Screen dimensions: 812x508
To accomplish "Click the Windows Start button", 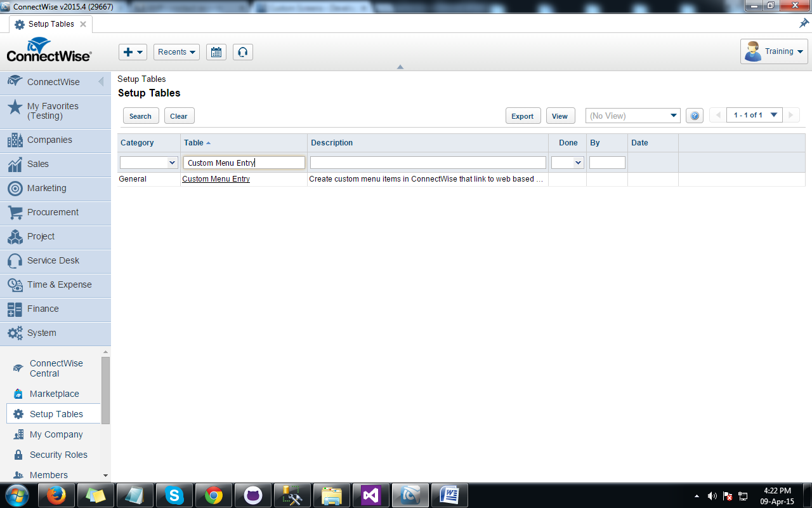I will coord(16,495).
